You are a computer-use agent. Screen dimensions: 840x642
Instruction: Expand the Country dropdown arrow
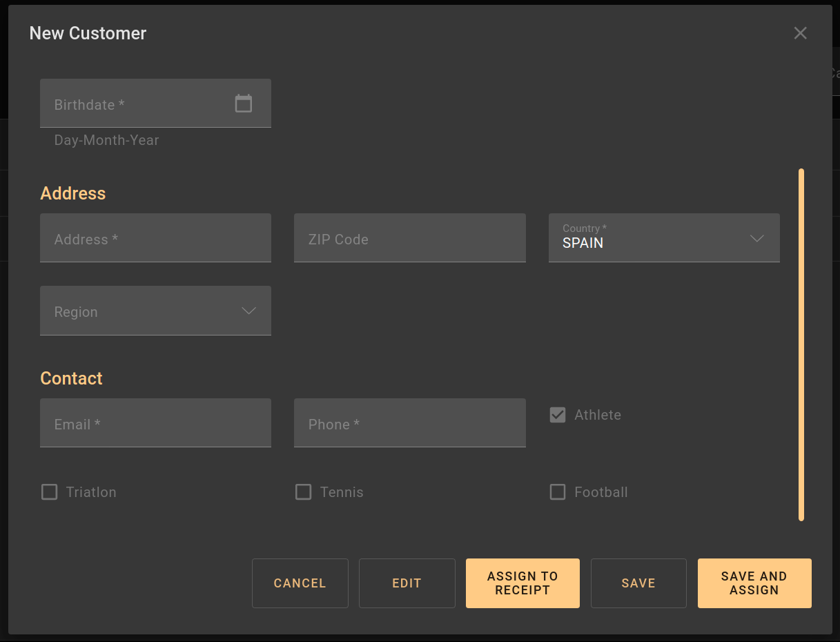click(756, 238)
